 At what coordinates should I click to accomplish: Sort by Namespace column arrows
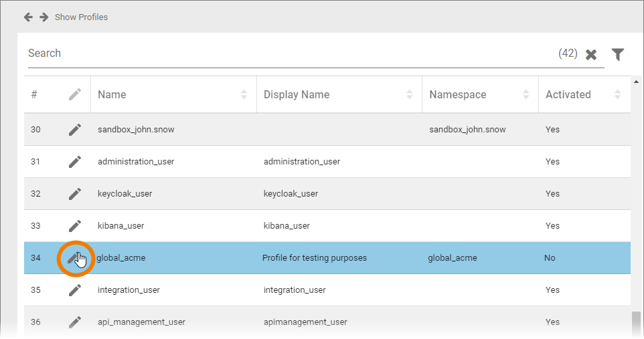[x=526, y=95]
